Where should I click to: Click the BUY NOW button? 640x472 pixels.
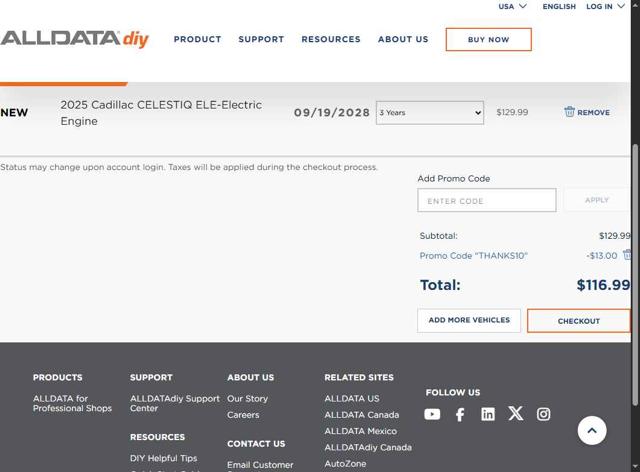tap(489, 40)
